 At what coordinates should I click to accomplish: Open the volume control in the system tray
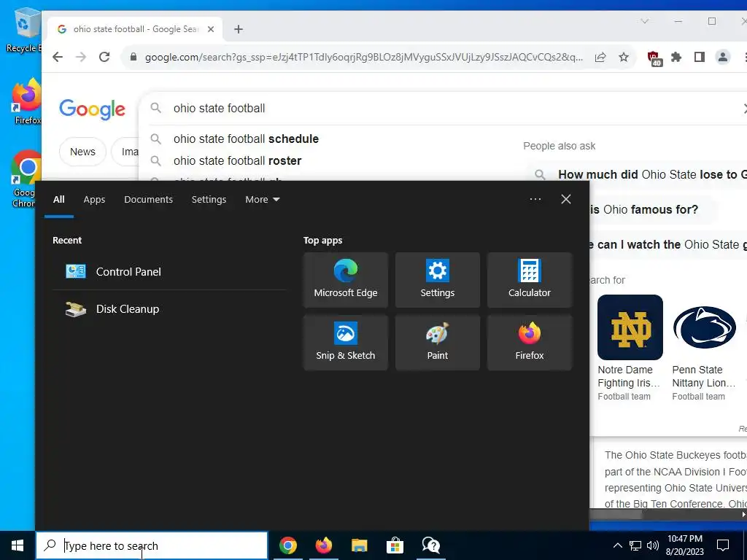click(653, 545)
